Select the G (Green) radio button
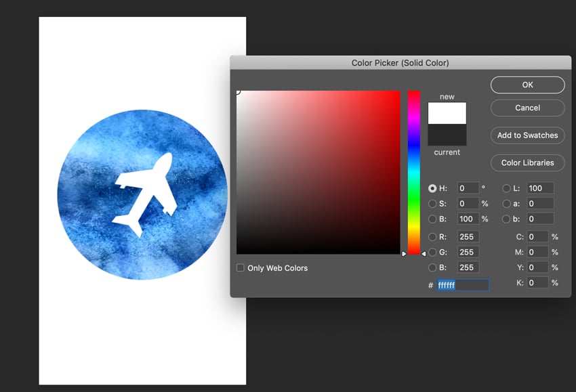576x392 pixels. click(x=432, y=252)
